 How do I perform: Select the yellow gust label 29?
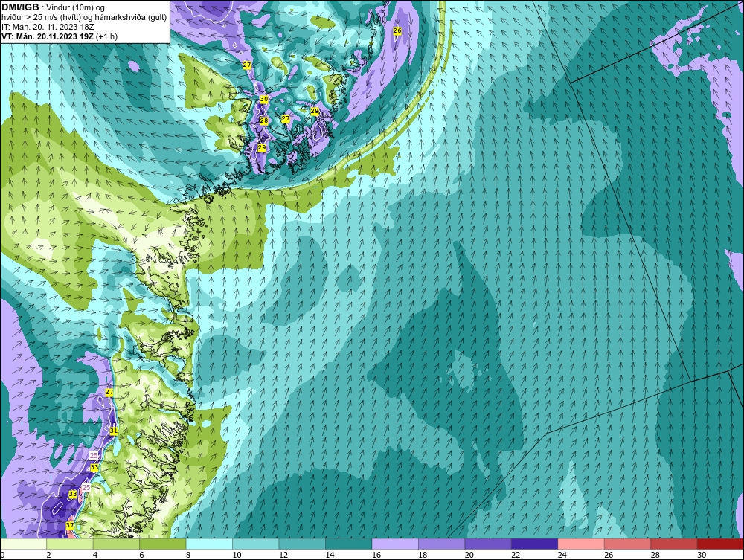pos(261,148)
